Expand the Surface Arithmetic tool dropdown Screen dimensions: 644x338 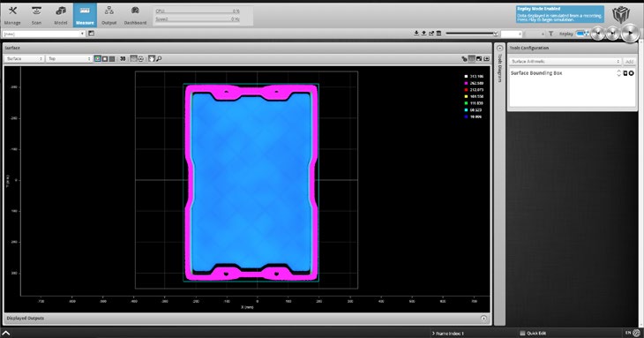tap(565, 61)
